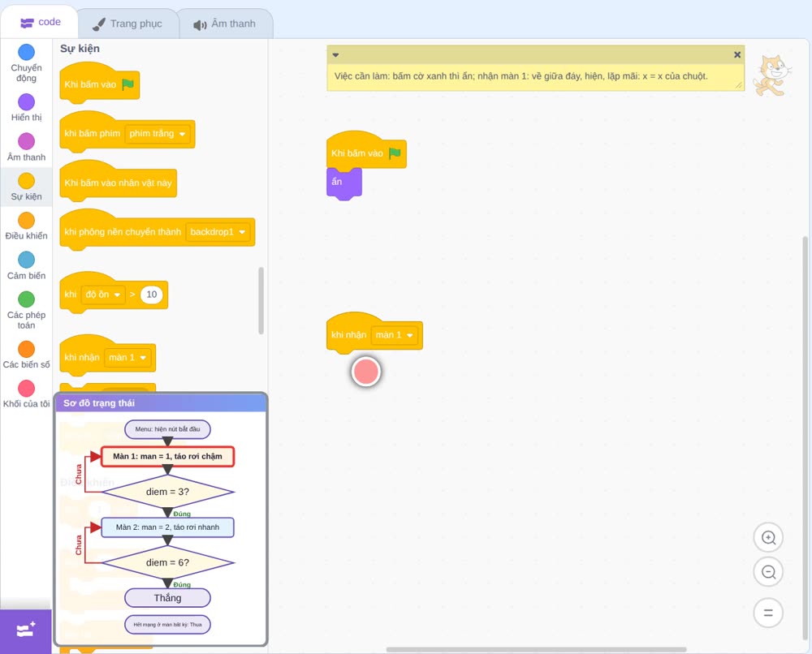The image size is (812, 654).
Task: Click the diem = 6? decision diamond
Action: [x=167, y=562]
